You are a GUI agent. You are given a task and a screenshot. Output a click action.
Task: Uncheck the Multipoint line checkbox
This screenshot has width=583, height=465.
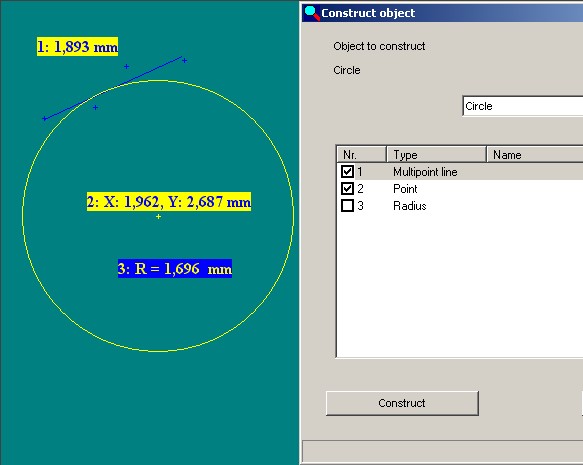click(x=347, y=171)
